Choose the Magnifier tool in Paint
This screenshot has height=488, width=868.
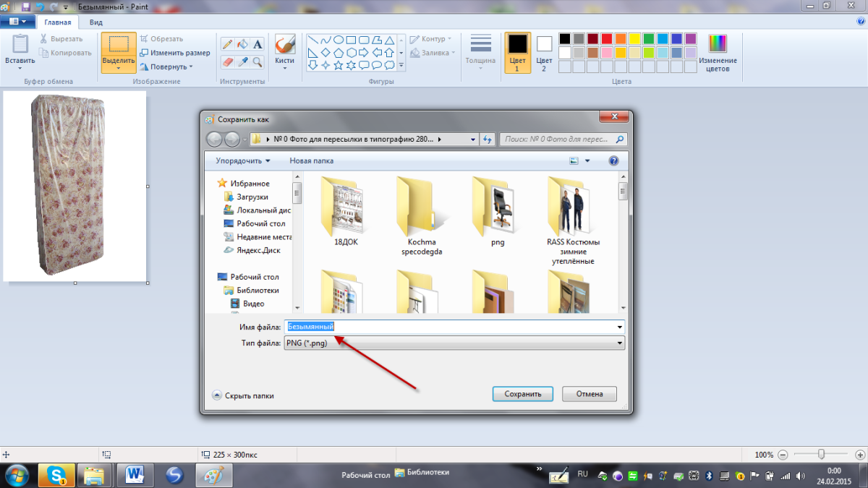tap(258, 62)
